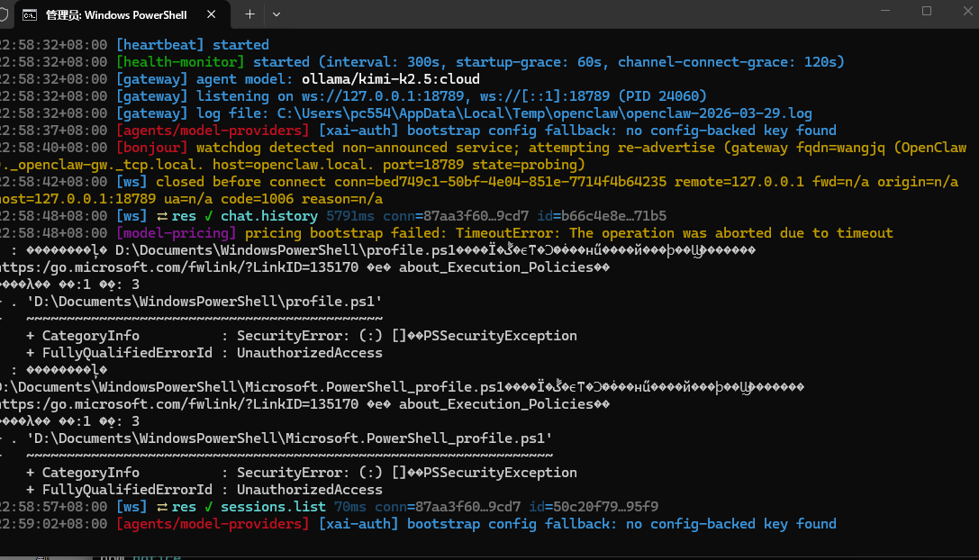Click the 'chat.history' response text
The height and width of the screenshot is (560, 979).
pyautogui.click(x=269, y=216)
